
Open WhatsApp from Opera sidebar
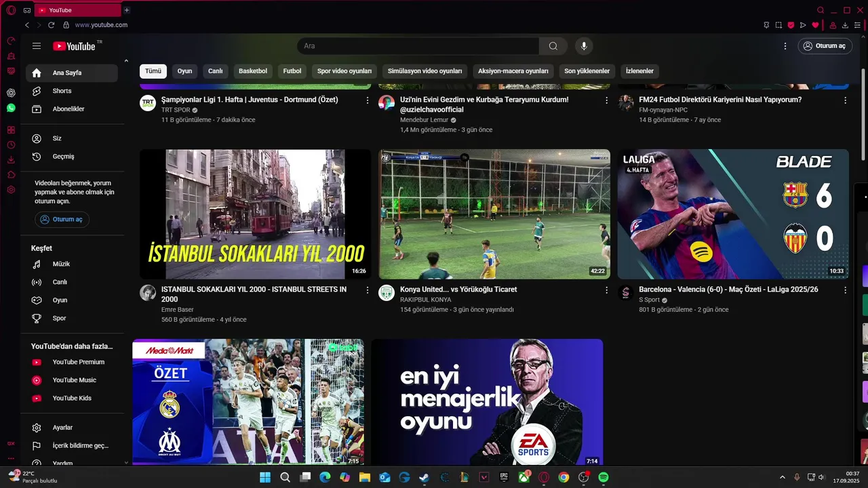click(11, 108)
